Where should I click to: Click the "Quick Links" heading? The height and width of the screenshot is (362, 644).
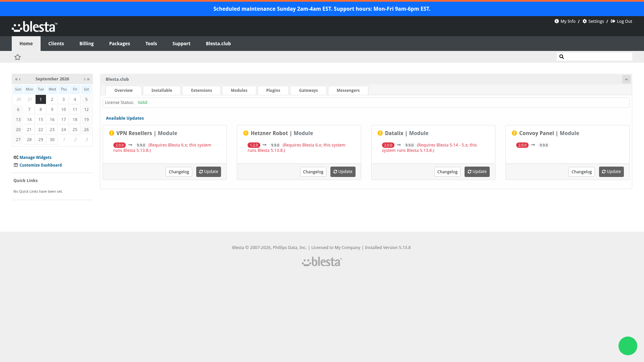[25, 181]
